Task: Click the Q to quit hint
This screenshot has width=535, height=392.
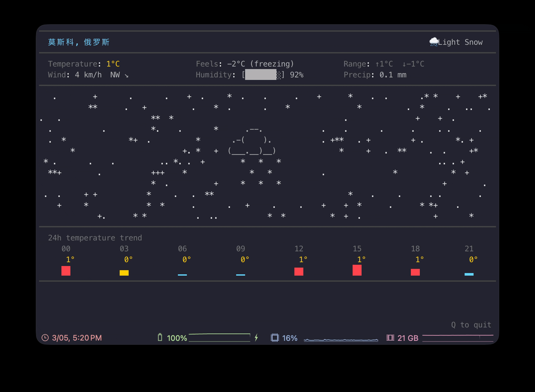Action: (471, 325)
